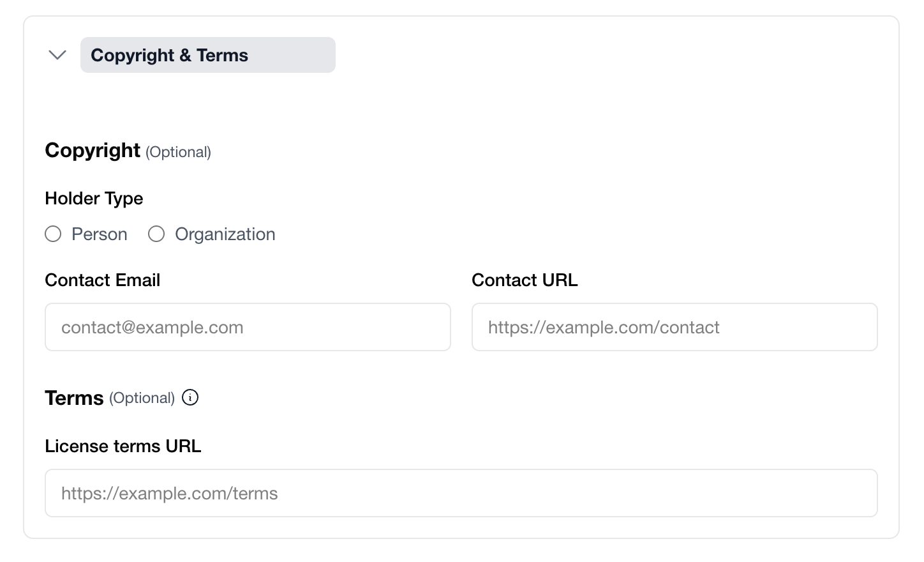Click the Copyright section heading
This screenshot has height=562, width=924.
93,150
